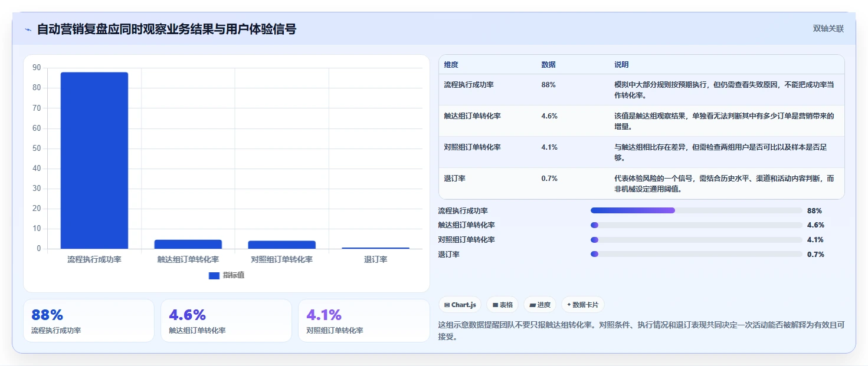Select the 4.1% 对照组订单转化率 data card
Viewport: 868px width, 366px height.
(x=364, y=321)
